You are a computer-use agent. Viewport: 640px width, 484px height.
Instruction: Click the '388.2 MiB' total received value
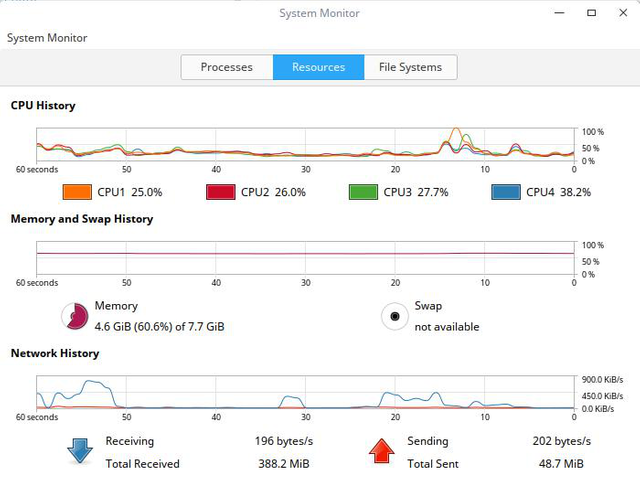point(284,464)
